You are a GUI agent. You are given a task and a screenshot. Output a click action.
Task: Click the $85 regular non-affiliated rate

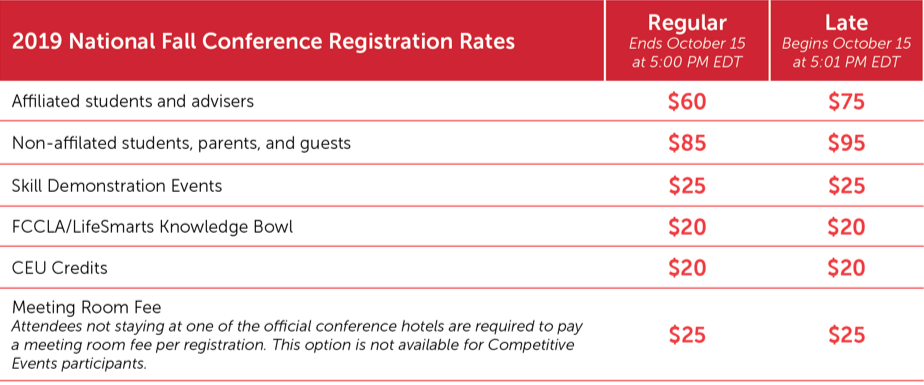(x=687, y=143)
